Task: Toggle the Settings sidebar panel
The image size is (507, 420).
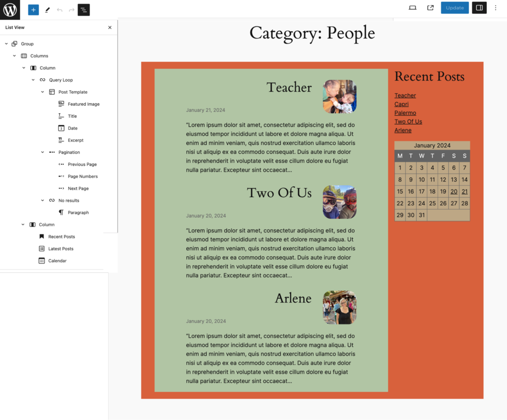Action: pos(479,8)
